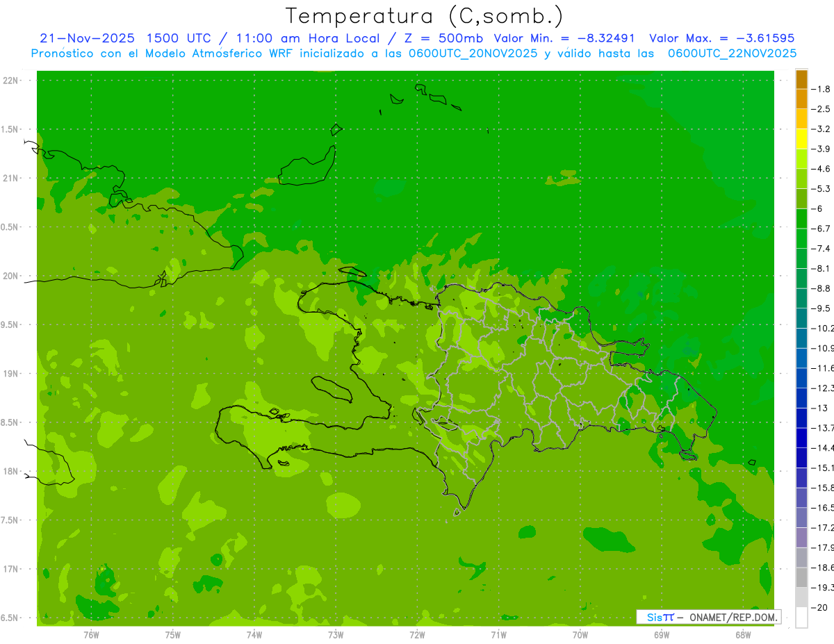Click the title "Temperatura (C,somb.)"

(x=424, y=16)
